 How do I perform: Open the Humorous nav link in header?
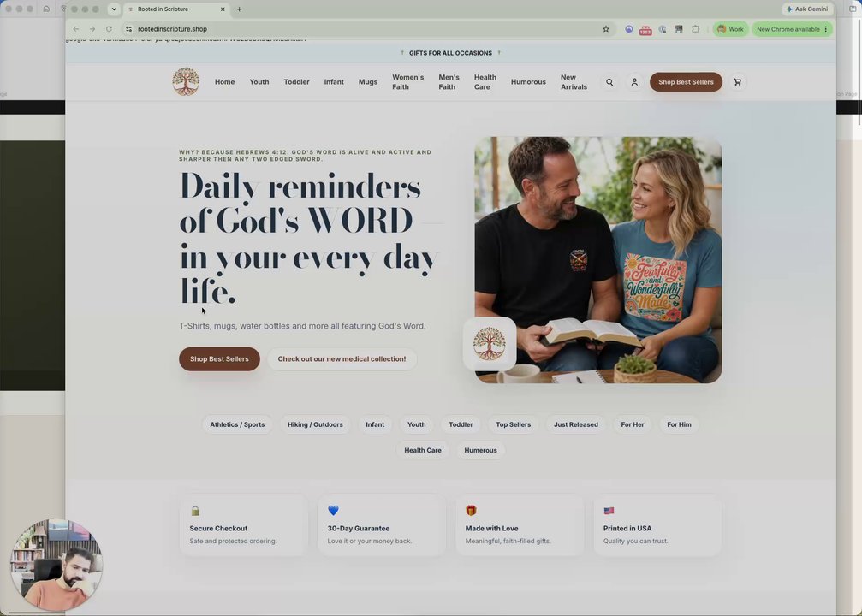(528, 82)
